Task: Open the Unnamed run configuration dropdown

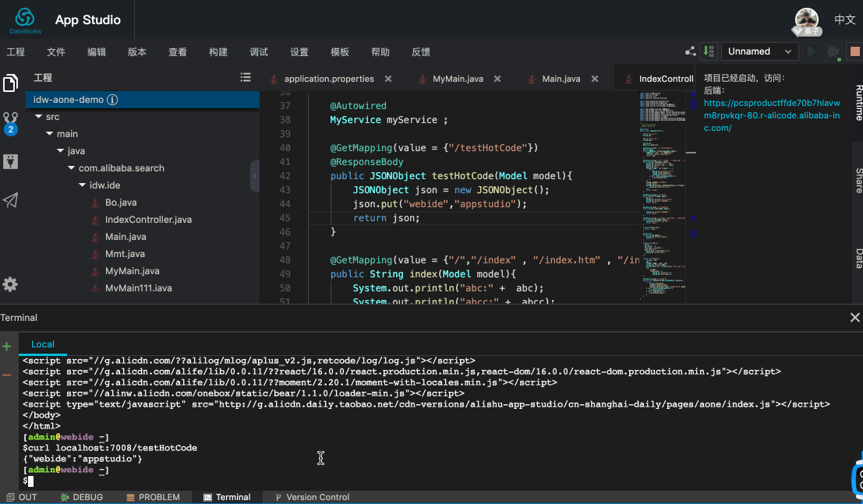Action: 759,51
